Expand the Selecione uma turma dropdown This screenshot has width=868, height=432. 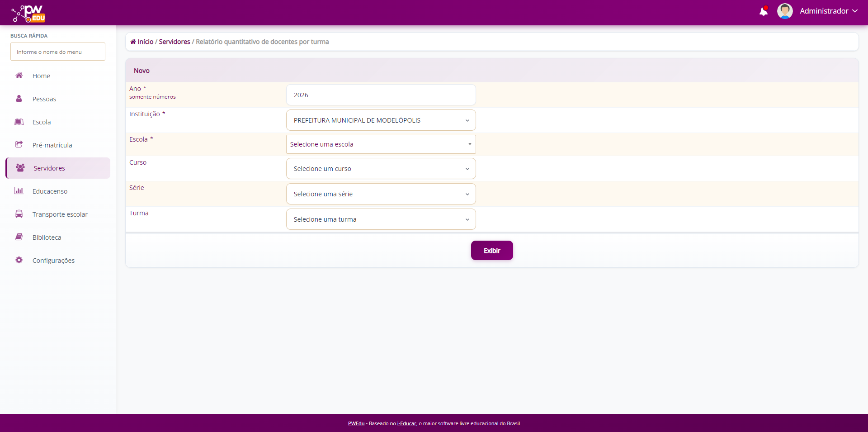click(381, 219)
